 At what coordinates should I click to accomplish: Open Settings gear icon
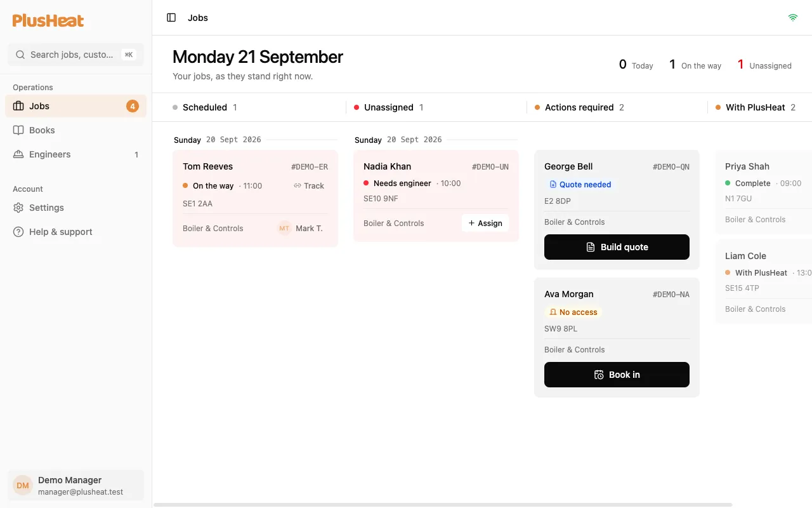18,208
